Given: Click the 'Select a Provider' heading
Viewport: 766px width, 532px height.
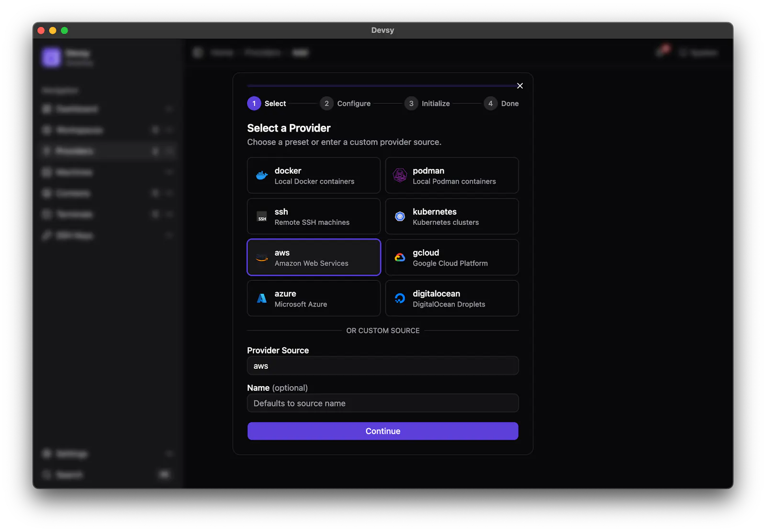Looking at the screenshot, I should point(289,128).
